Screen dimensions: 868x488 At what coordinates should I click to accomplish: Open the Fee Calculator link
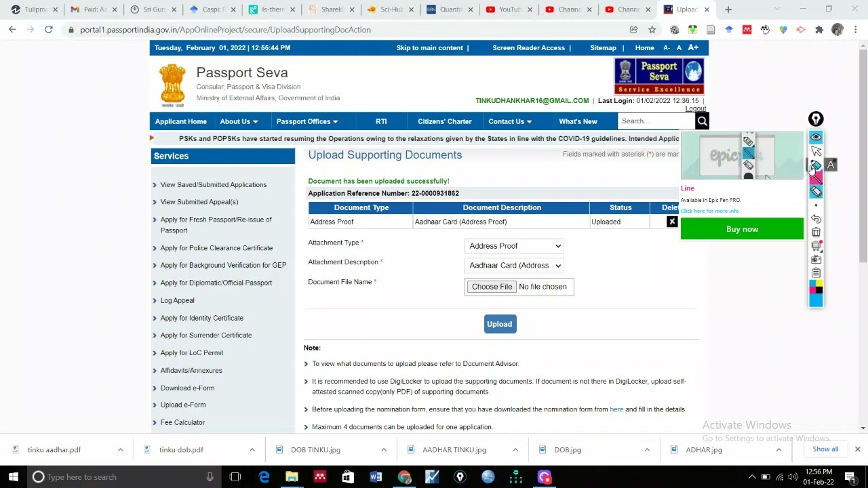182,422
